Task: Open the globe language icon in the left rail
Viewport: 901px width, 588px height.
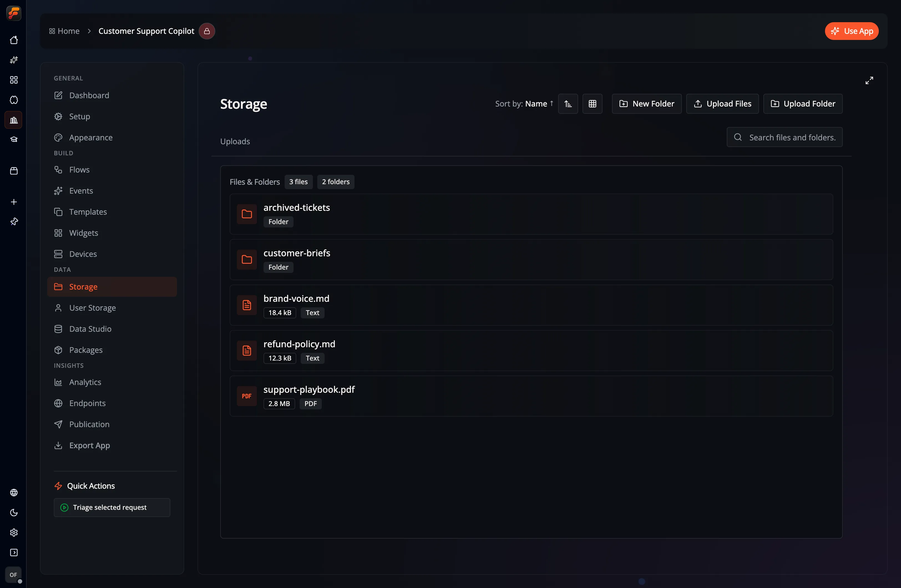Action: coord(14,493)
